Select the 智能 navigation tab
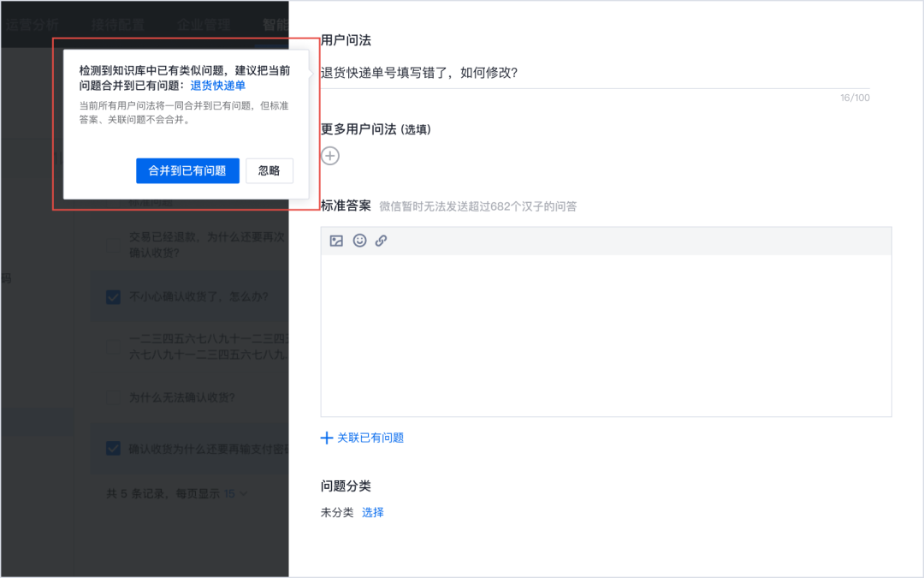924x578 pixels. (274, 24)
